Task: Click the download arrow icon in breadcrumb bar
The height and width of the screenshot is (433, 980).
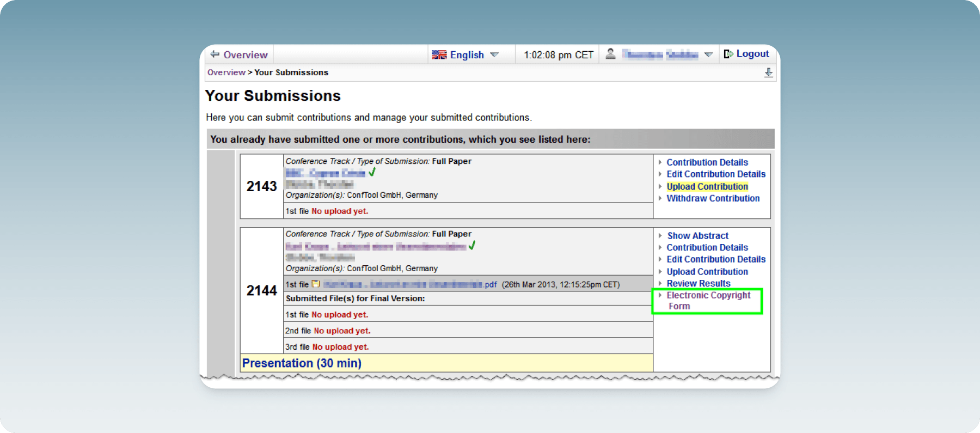Action: (x=768, y=72)
